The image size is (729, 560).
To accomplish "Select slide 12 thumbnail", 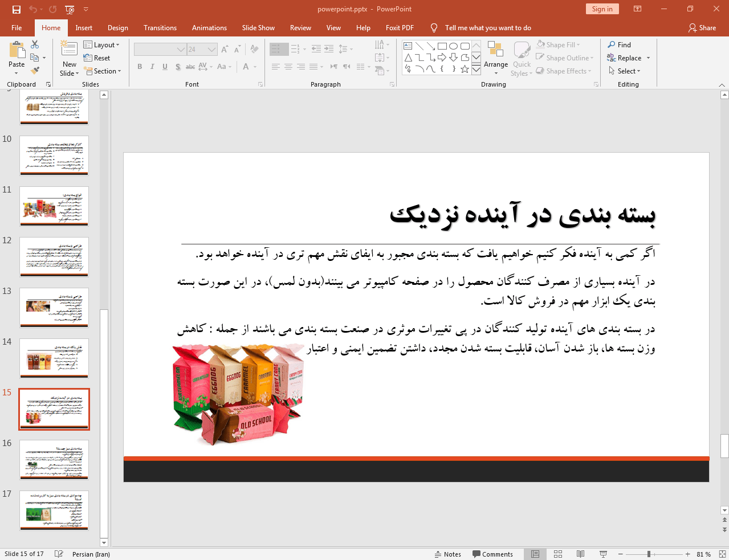I will (54, 257).
